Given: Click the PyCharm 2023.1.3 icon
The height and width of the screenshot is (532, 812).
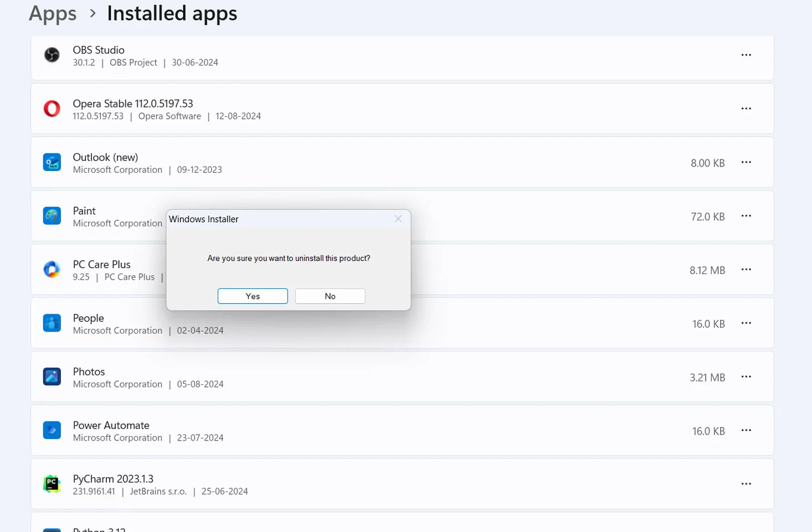Looking at the screenshot, I should (52, 484).
